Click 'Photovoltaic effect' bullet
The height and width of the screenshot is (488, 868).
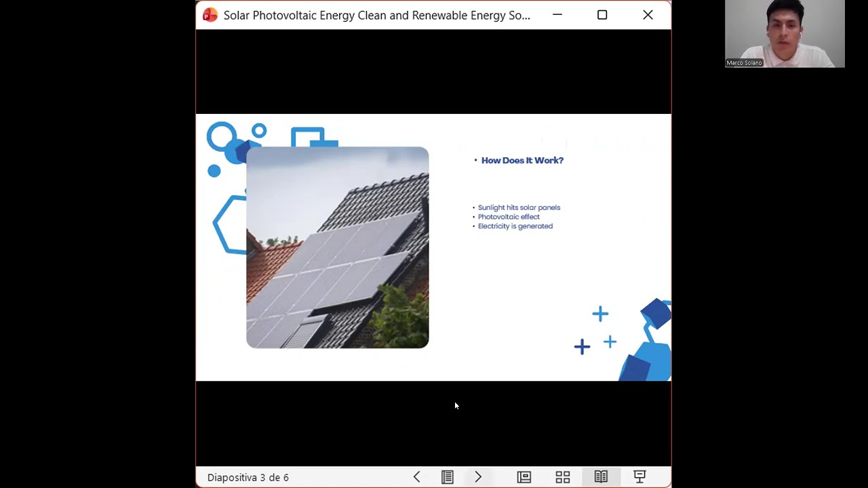(x=509, y=217)
